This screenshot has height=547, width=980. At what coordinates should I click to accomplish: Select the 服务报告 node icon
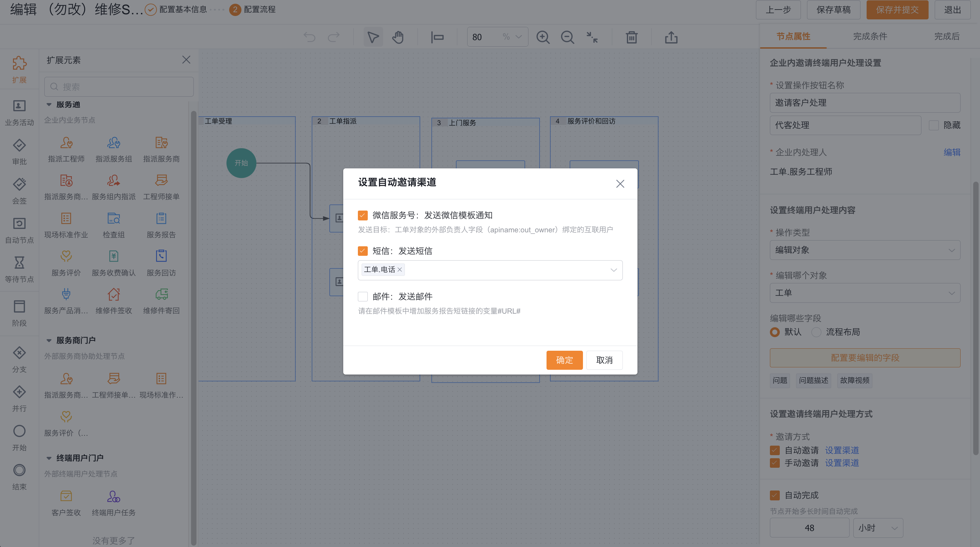point(161,219)
